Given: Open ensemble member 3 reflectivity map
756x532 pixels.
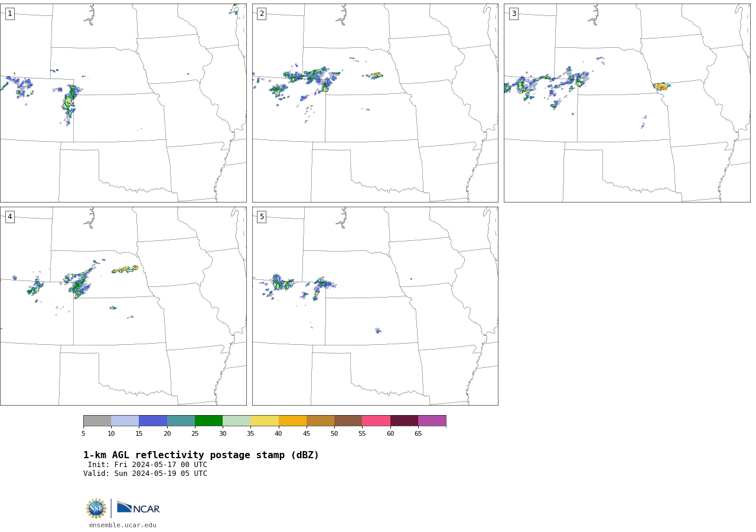Looking at the screenshot, I should coord(627,103).
